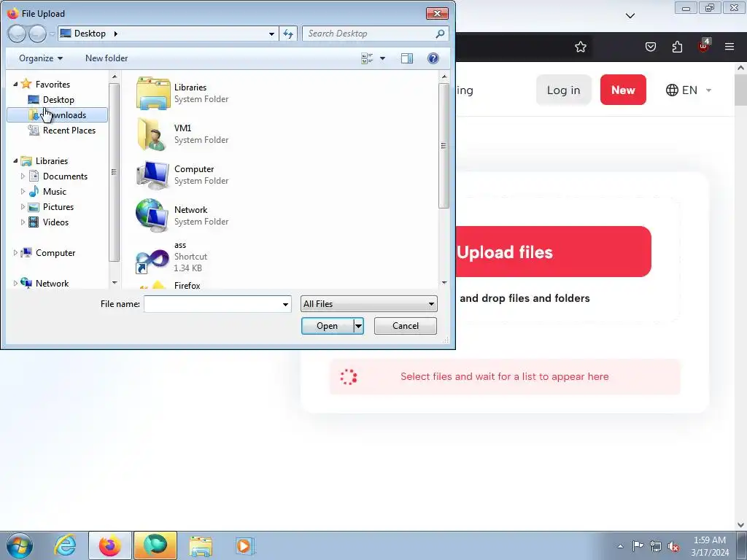The width and height of the screenshot is (747, 560).
Task: Select the Libraries system folder icon
Action: pyautogui.click(x=153, y=93)
